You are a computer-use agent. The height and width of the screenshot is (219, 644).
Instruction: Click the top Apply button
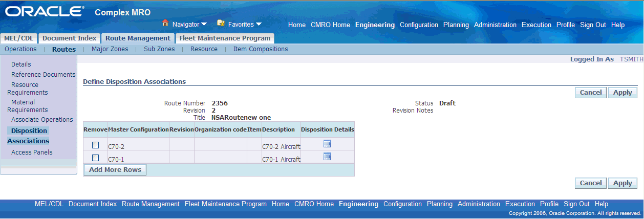click(622, 93)
